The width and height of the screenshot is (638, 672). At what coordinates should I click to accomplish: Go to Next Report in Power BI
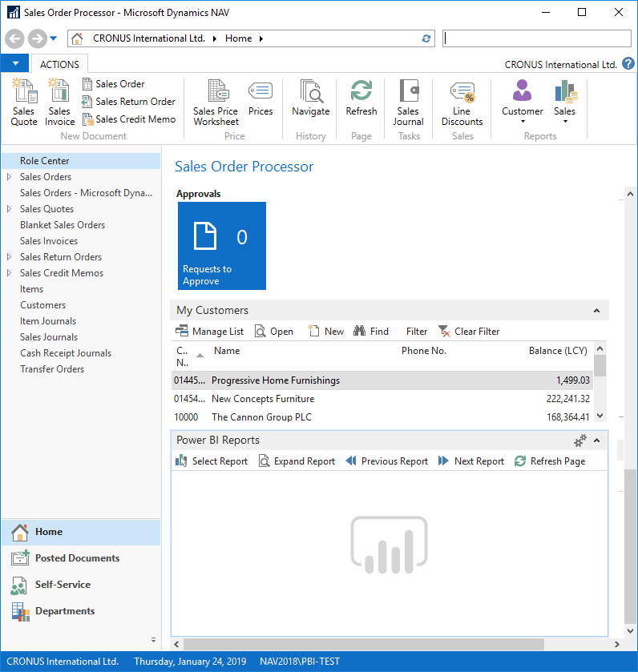(x=470, y=461)
